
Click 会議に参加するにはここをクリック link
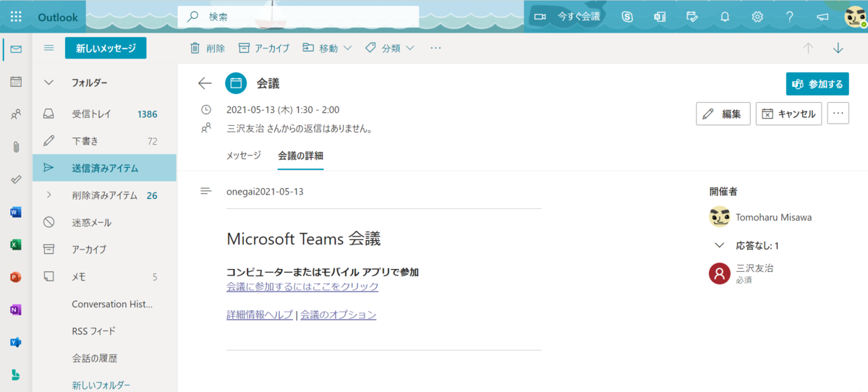click(x=302, y=286)
